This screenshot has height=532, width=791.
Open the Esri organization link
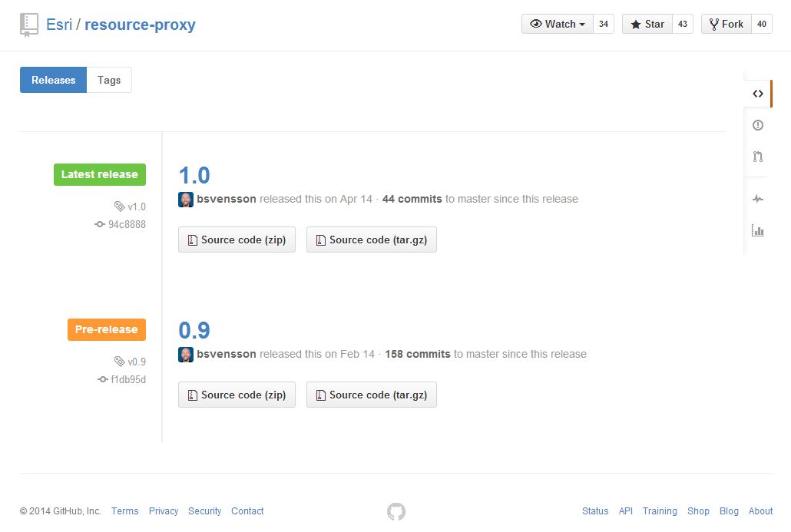[x=59, y=25]
